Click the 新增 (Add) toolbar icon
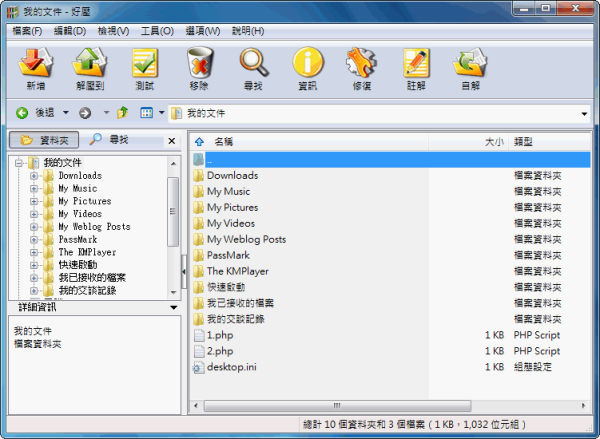Image resolution: width=600 pixels, height=439 pixels. 36,62
